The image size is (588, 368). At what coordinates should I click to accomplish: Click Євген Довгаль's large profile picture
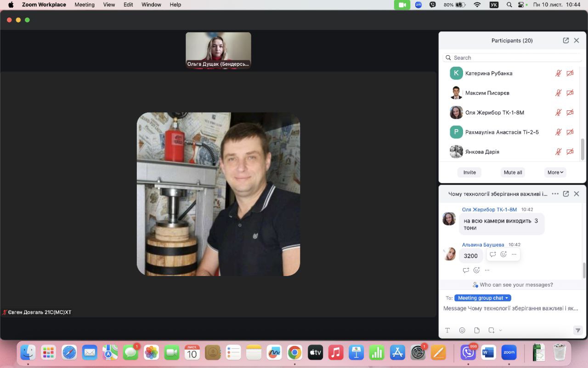click(218, 194)
